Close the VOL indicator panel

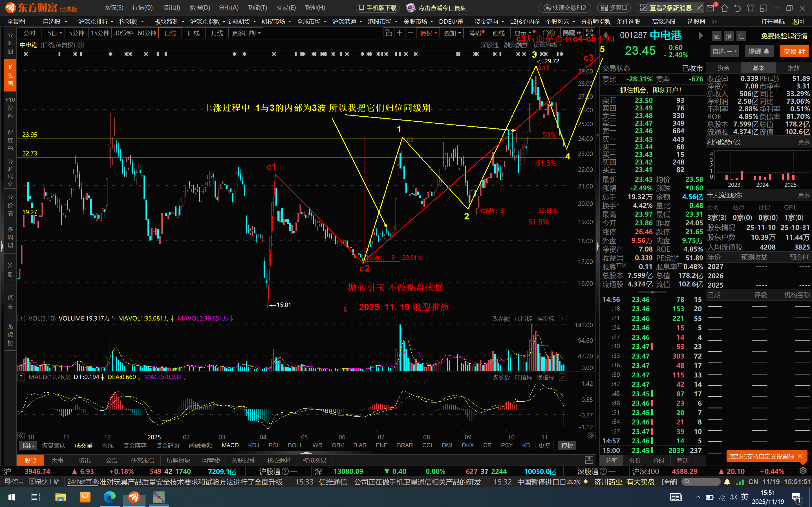[x=563, y=319]
